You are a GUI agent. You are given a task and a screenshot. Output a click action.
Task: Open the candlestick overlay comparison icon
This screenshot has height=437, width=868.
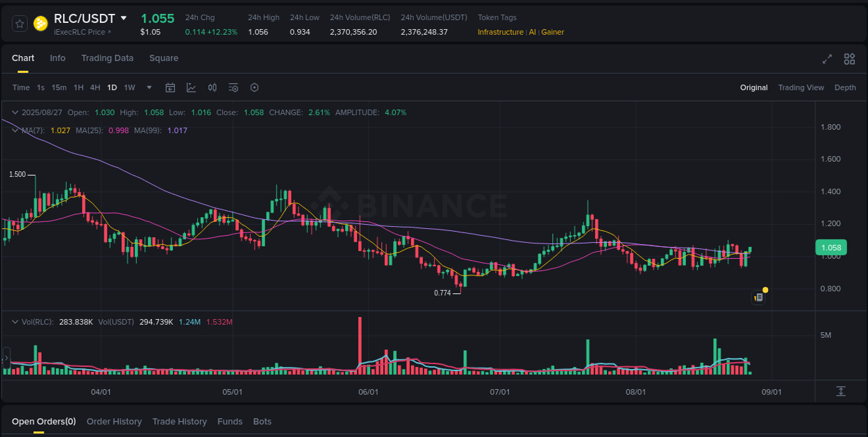(x=212, y=87)
